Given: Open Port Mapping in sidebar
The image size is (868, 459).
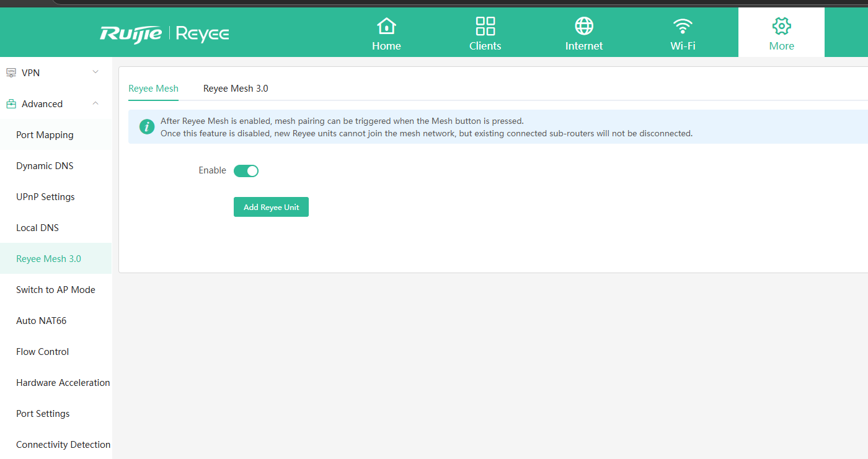Looking at the screenshot, I should [x=56, y=135].
